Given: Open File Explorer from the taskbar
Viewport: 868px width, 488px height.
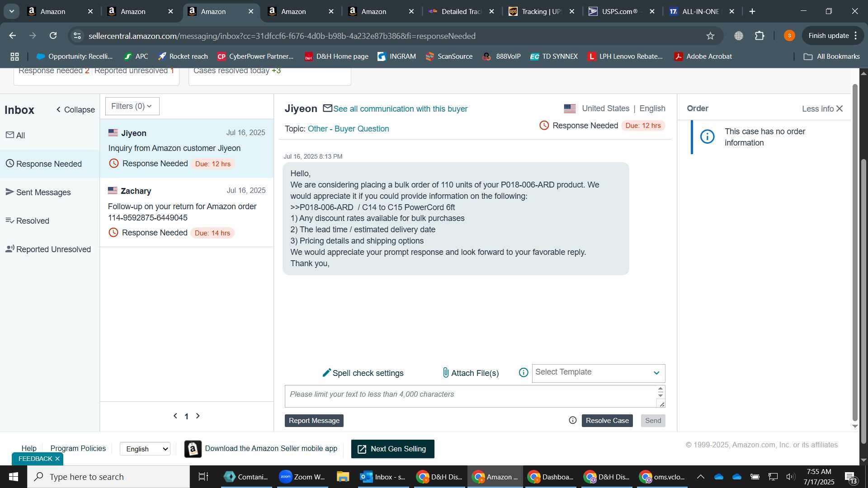Looking at the screenshot, I should tap(343, 477).
